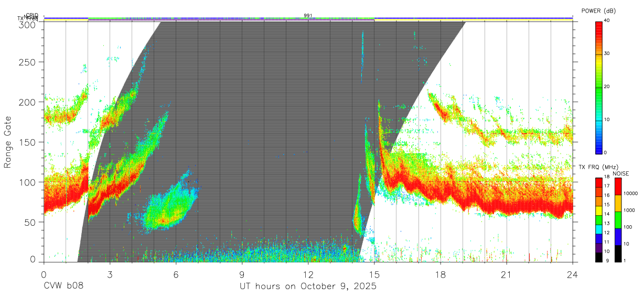Click the black 9-10 MHz TX FRQ swatch
Viewport: 644px width, 297px height.
(x=599, y=257)
